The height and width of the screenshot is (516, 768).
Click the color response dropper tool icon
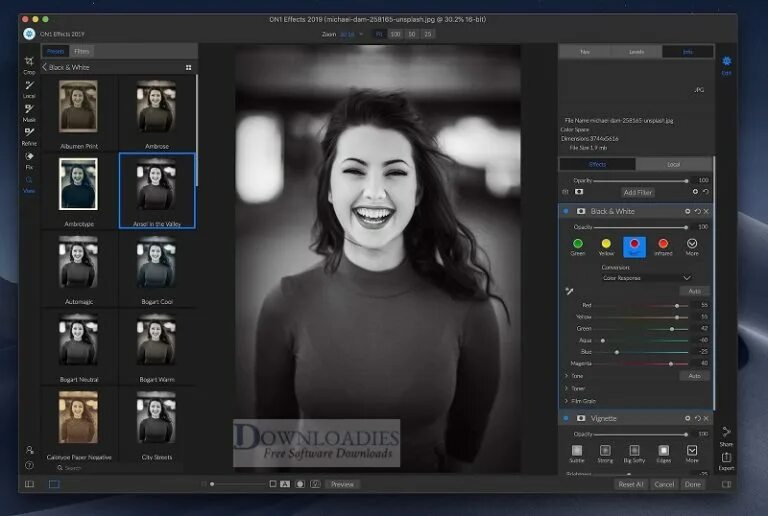[x=569, y=291]
